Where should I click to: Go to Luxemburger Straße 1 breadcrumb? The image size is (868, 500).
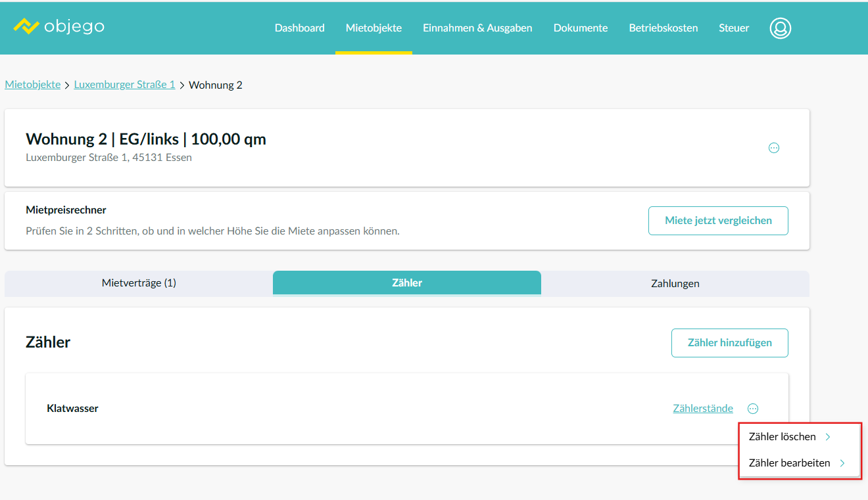[x=124, y=85]
